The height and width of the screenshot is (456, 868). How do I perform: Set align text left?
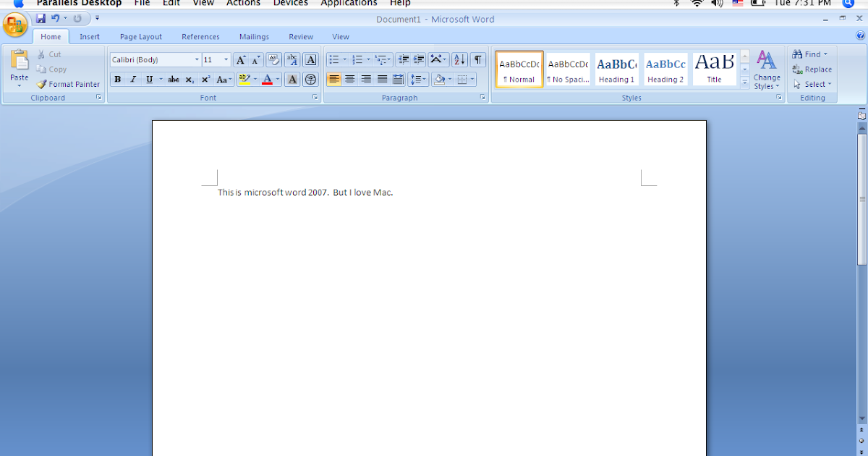pos(333,80)
